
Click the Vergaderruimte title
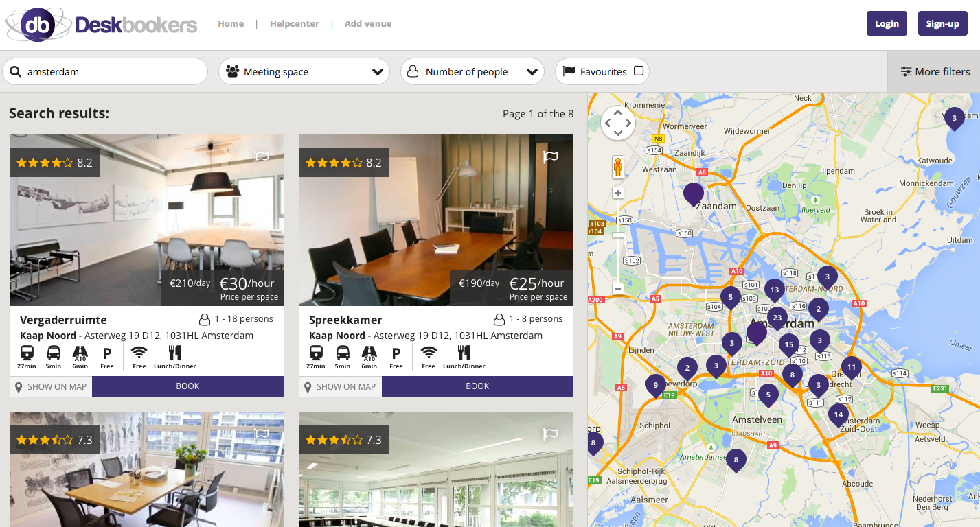pos(63,320)
